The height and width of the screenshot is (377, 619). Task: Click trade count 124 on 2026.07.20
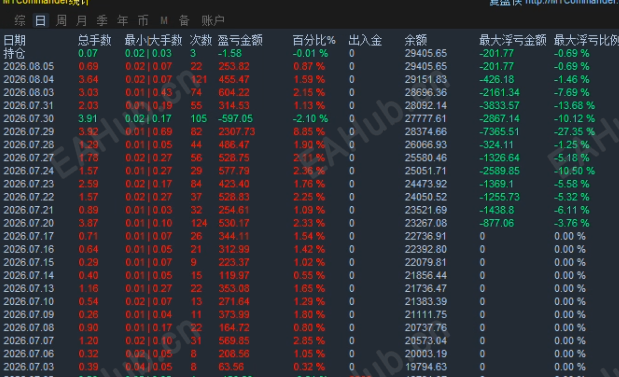coord(199,223)
